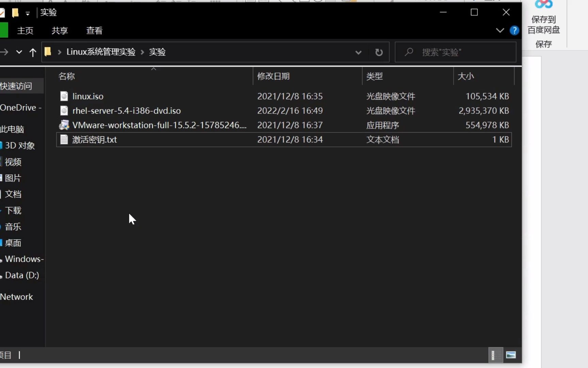
Task: Switch to details view layout icon
Action: pos(495,355)
